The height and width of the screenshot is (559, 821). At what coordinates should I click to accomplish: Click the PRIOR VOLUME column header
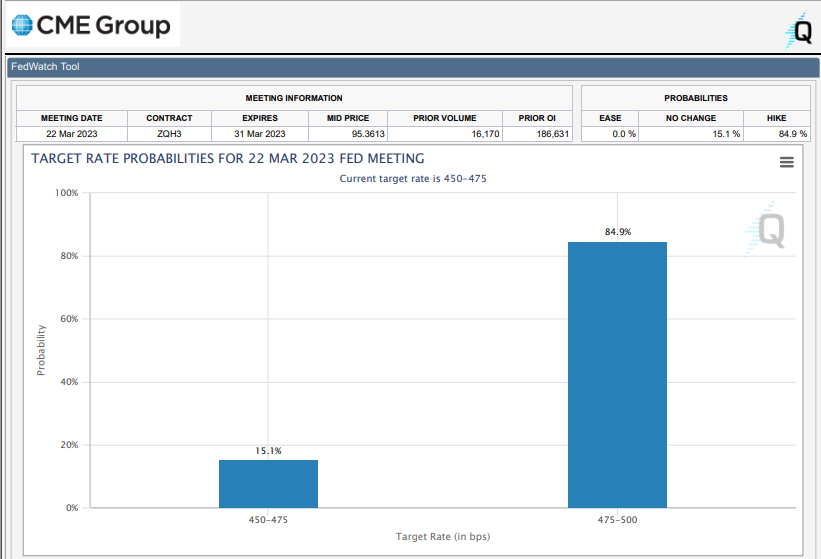[x=445, y=118]
